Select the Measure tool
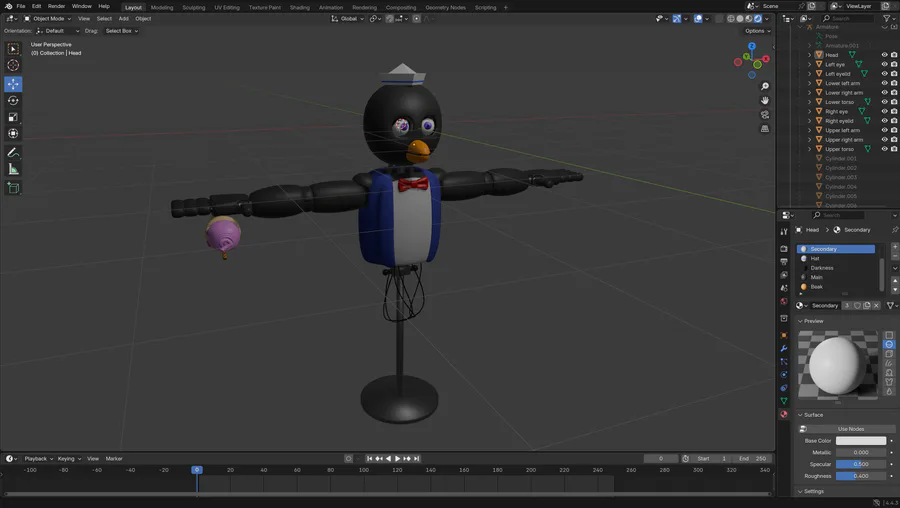 (x=13, y=169)
